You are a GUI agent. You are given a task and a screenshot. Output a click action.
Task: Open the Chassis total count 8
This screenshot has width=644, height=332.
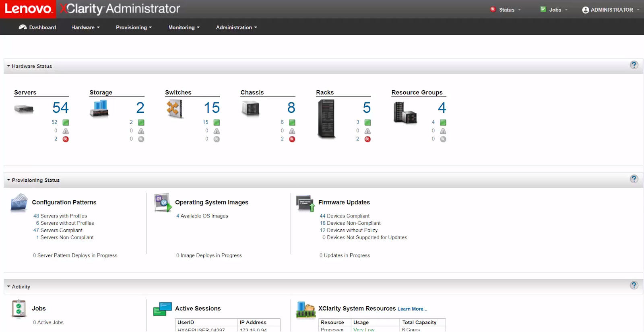(291, 108)
